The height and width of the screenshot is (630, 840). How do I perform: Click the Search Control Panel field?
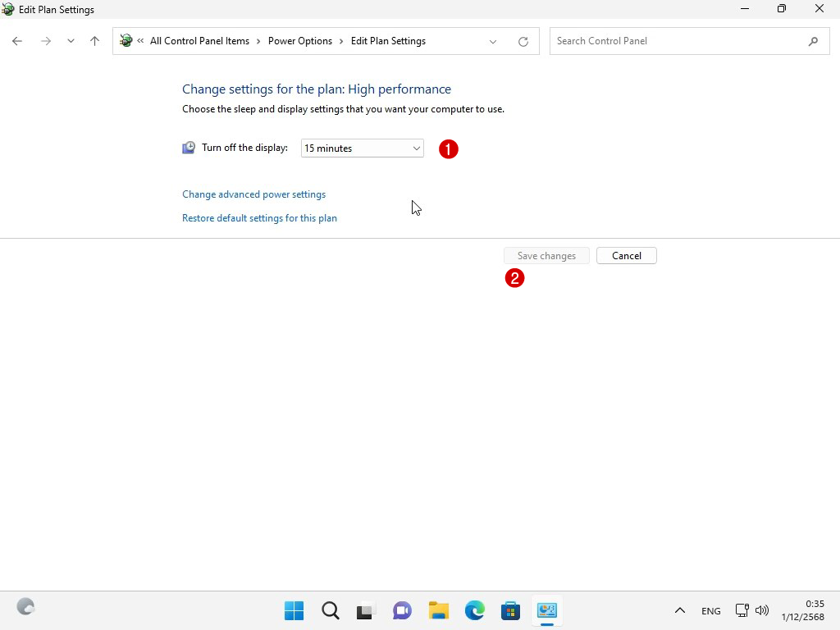click(677, 41)
